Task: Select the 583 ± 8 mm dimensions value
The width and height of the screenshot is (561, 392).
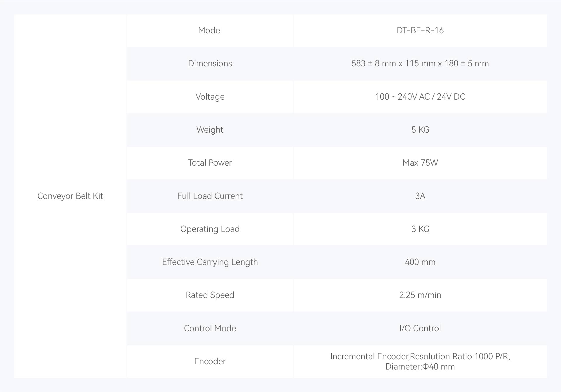Action: click(420, 63)
